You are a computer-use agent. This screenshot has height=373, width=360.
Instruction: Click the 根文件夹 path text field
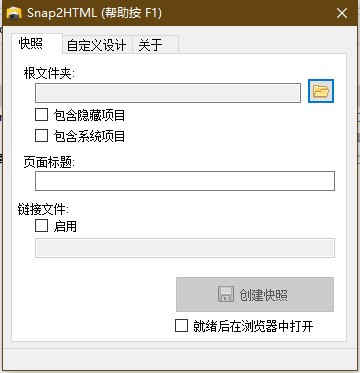point(168,93)
